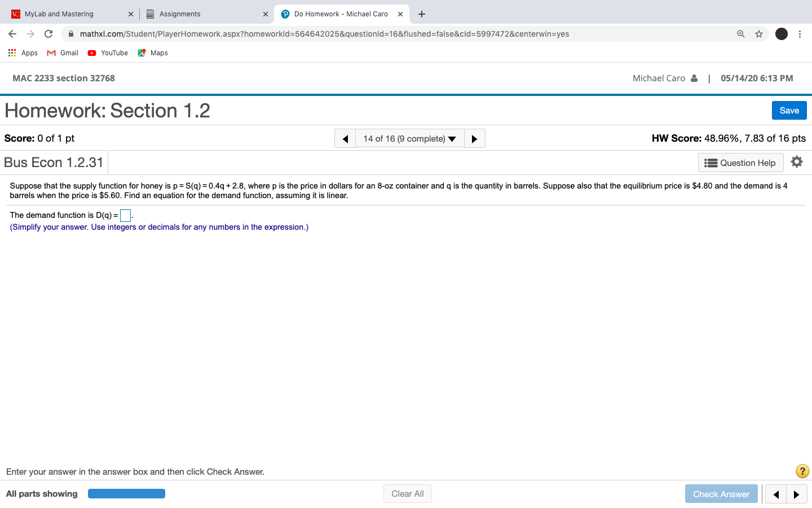812x508 pixels.
Task: Click the zoom magnifier in the address bar
Action: 740,34
